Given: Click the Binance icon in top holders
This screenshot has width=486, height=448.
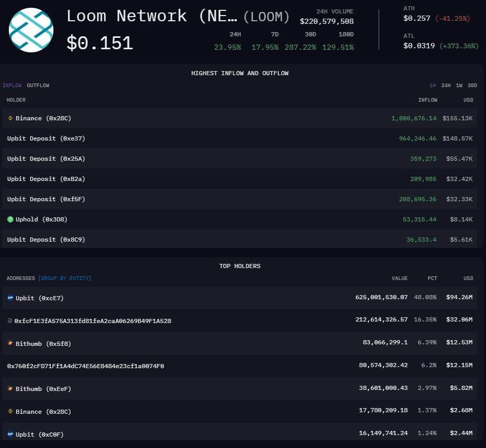Looking at the screenshot, I should (10, 411).
